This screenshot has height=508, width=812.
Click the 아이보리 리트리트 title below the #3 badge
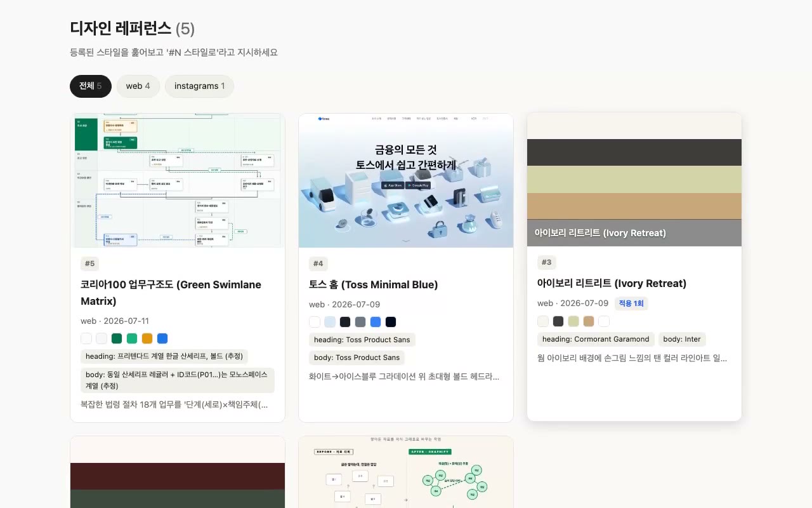612,283
